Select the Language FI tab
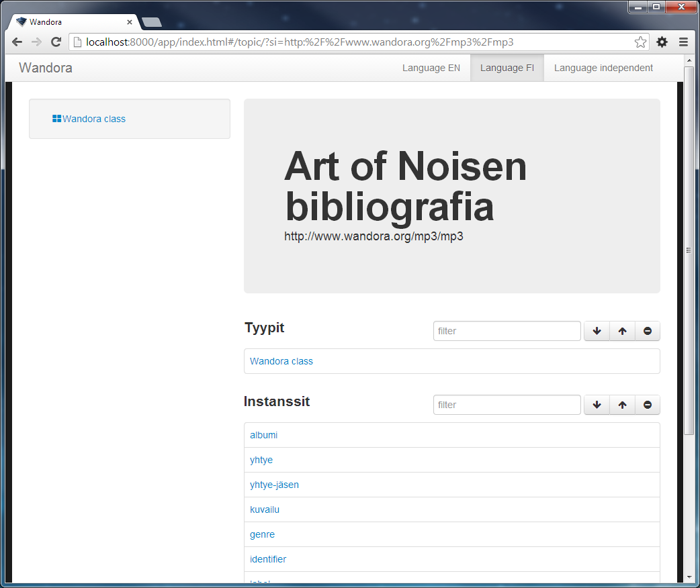Image resolution: width=700 pixels, height=588 pixels. click(507, 68)
